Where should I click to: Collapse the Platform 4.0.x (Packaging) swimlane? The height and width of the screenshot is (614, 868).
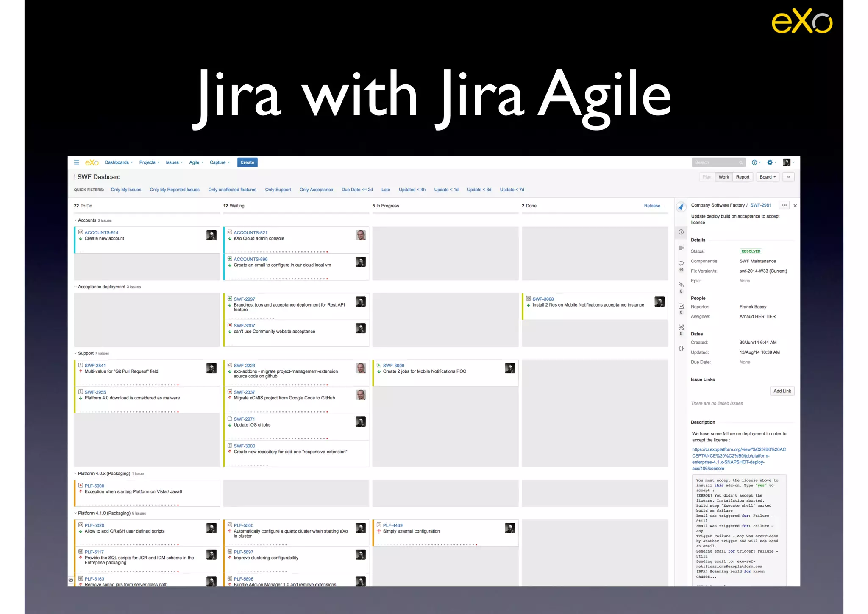click(x=75, y=474)
